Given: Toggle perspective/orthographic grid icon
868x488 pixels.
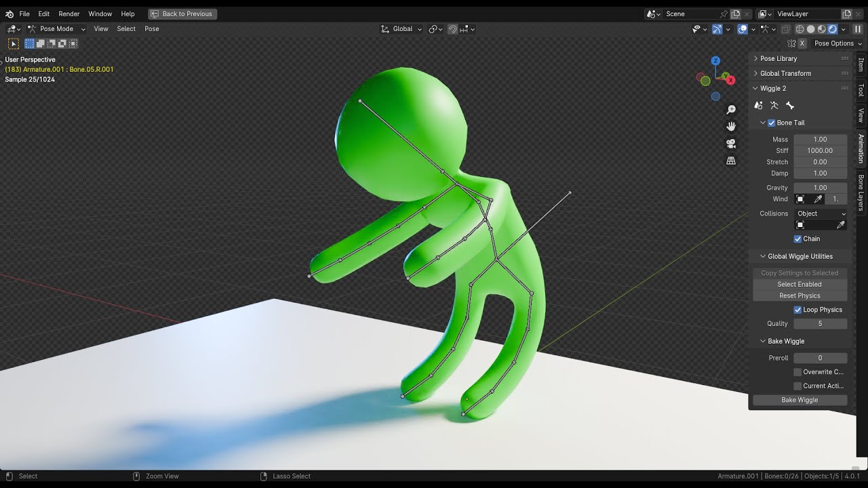Looking at the screenshot, I should tap(731, 161).
